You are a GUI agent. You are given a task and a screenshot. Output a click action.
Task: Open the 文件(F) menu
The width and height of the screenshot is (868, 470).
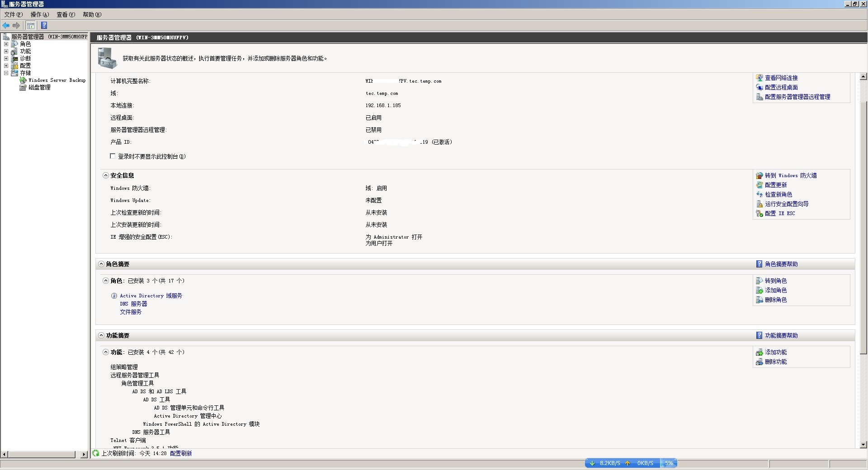click(x=14, y=14)
